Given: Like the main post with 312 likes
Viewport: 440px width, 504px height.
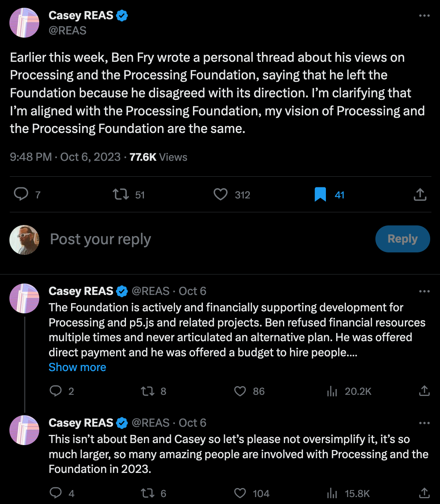Looking at the screenshot, I should [221, 194].
